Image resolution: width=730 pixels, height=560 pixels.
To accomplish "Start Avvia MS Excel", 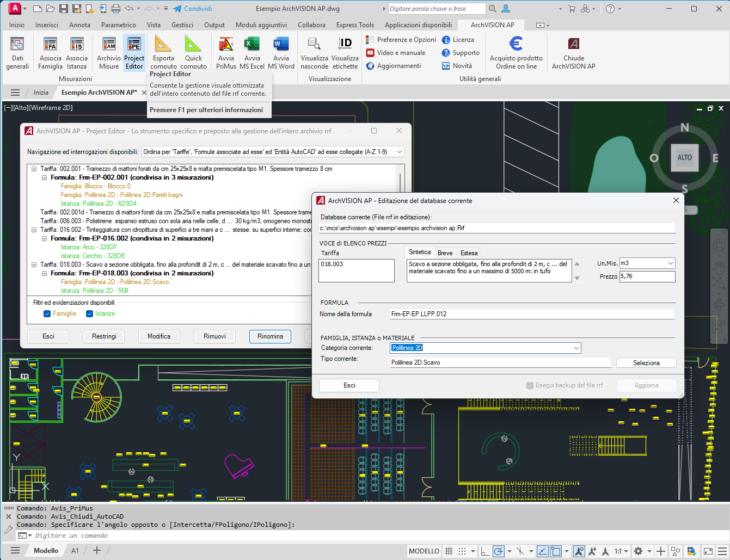I will 252,53.
